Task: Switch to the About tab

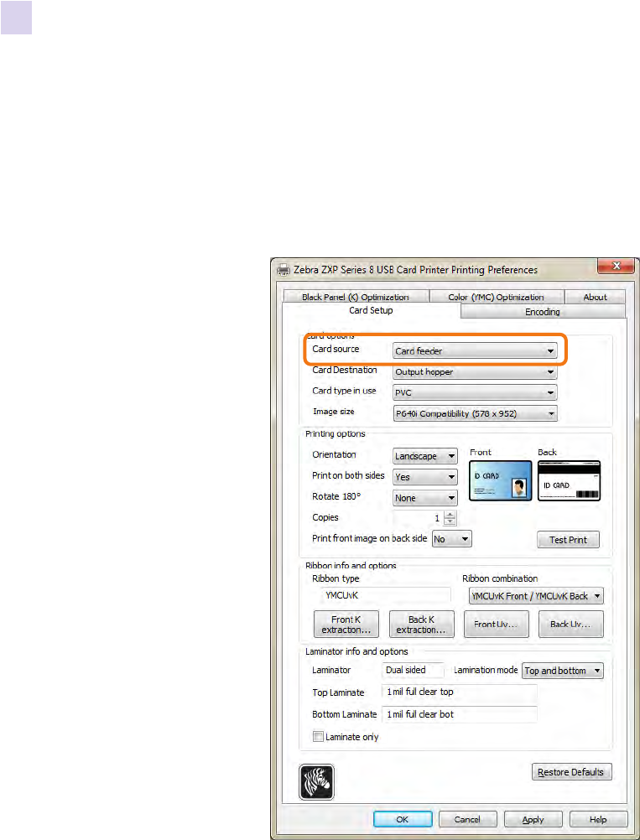Action: click(x=595, y=297)
